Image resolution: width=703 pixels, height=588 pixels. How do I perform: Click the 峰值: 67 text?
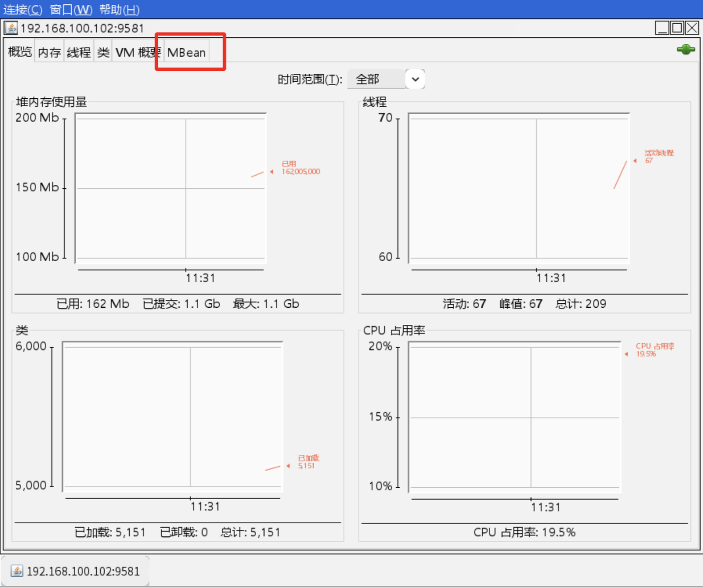click(521, 304)
